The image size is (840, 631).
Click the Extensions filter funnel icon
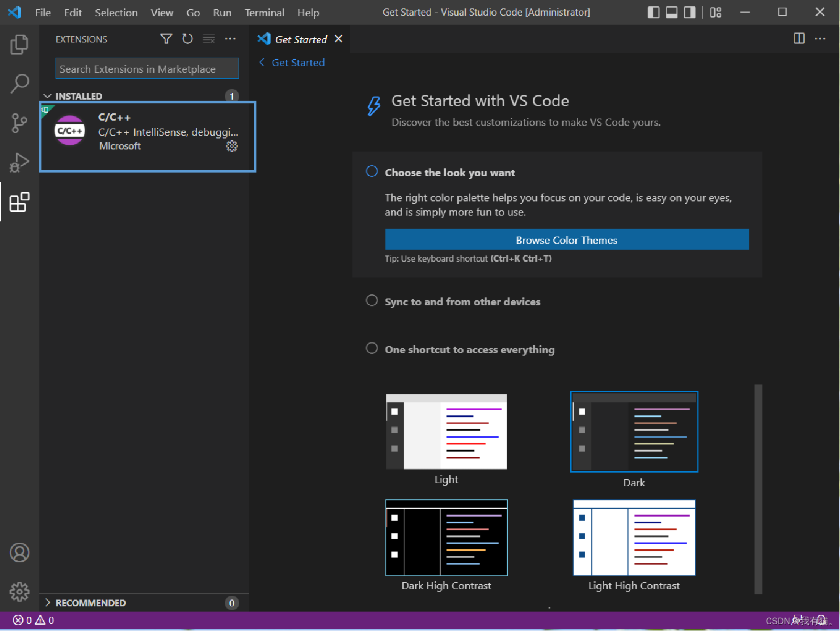166,38
